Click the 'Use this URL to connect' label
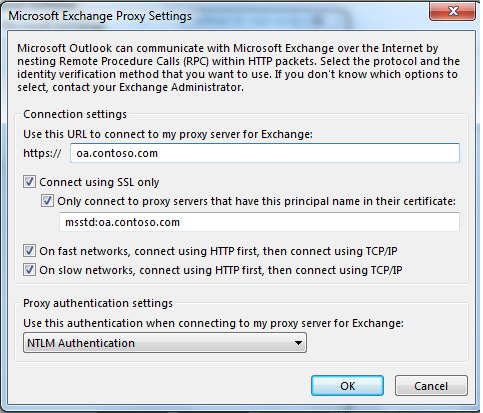This screenshot has width=483, height=413. coord(168,134)
